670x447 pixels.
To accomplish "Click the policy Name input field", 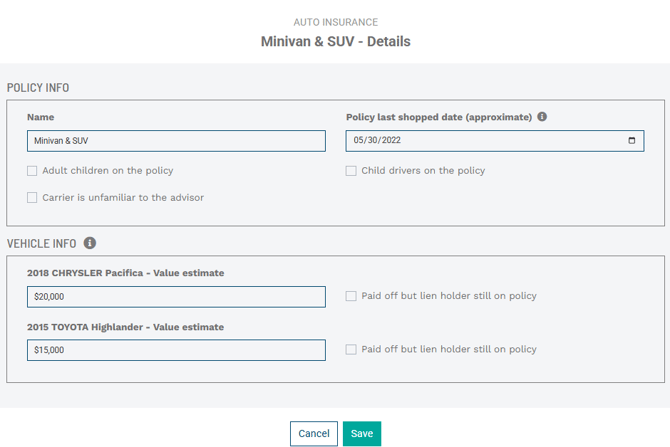I will [176, 141].
